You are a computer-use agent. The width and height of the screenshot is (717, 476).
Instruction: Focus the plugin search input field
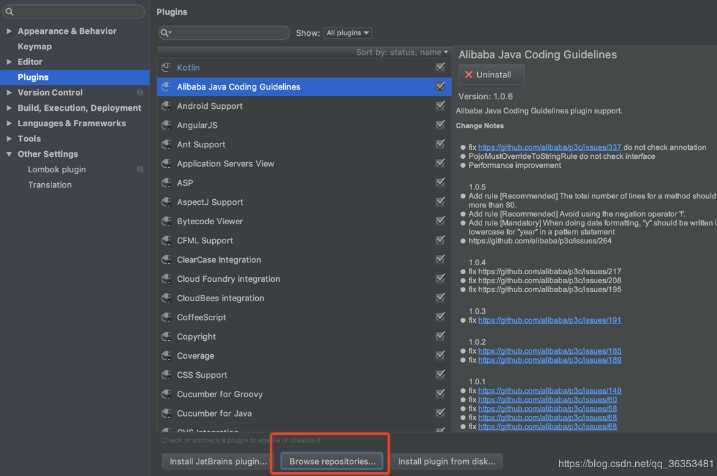click(x=224, y=33)
